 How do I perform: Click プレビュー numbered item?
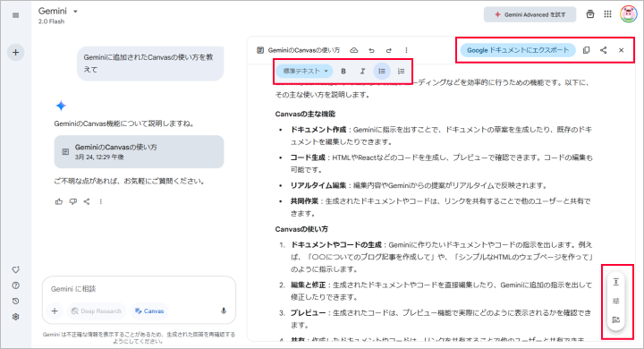308,313
